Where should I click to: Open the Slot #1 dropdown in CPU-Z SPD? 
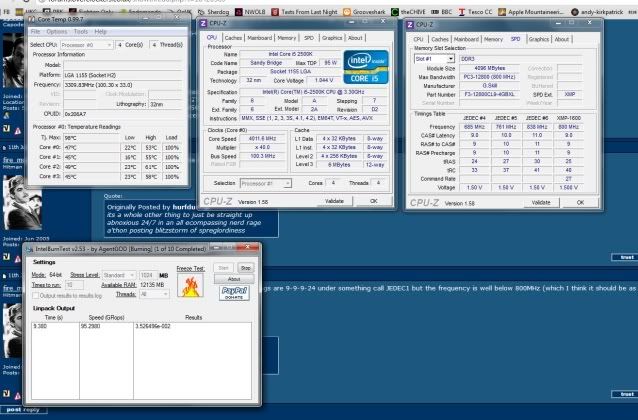tap(434, 59)
